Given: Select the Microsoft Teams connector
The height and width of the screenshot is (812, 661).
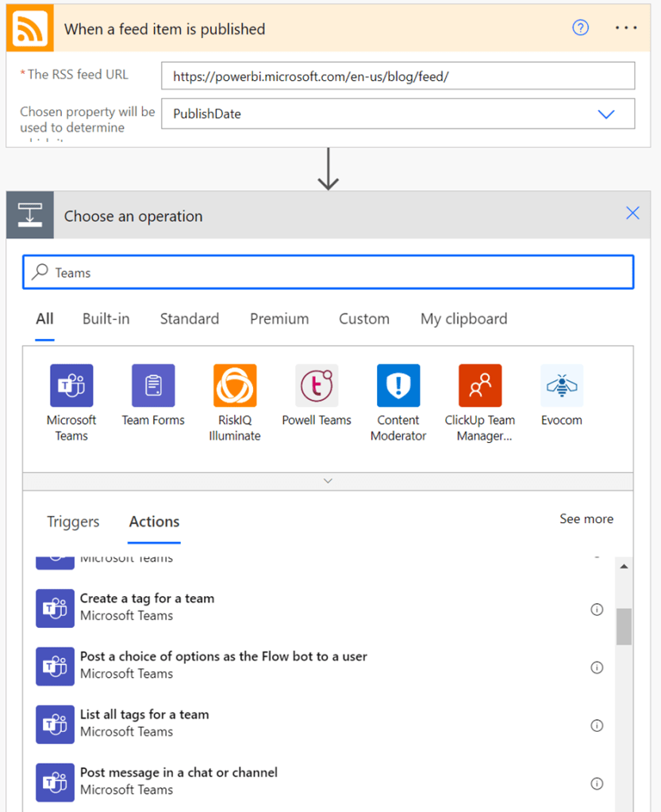Looking at the screenshot, I should point(71,385).
